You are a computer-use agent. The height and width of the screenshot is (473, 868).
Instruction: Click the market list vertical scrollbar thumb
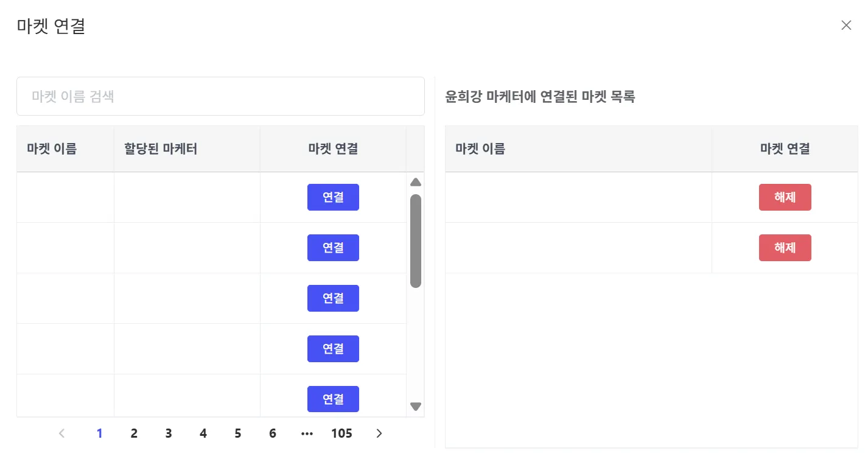pos(416,240)
